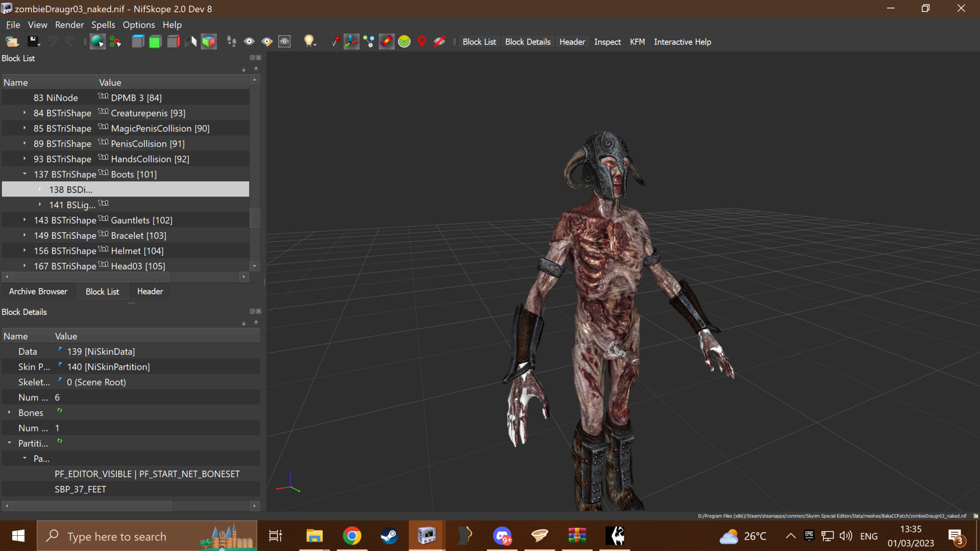Toggle the green constraints circle icon
Screen dimensions: 980x551
point(404,42)
